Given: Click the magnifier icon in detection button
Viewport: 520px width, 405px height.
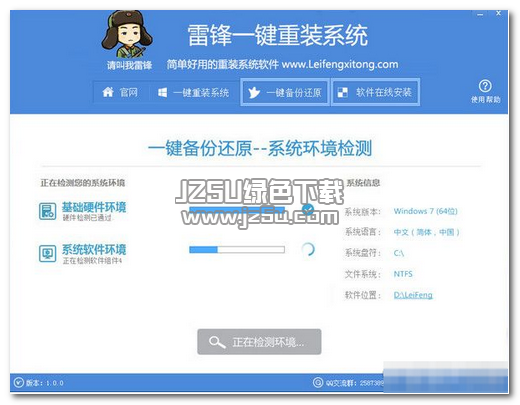Looking at the screenshot, I should tap(217, 342).
